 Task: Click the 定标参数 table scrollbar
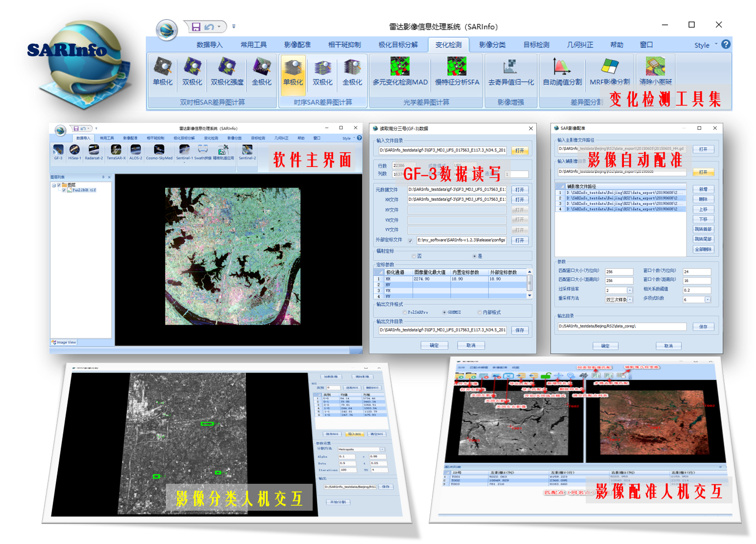(529, 284)
